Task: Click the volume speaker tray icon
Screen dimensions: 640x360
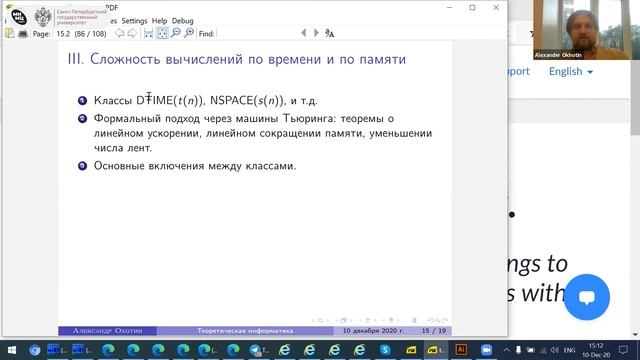Action: [555, 350]
